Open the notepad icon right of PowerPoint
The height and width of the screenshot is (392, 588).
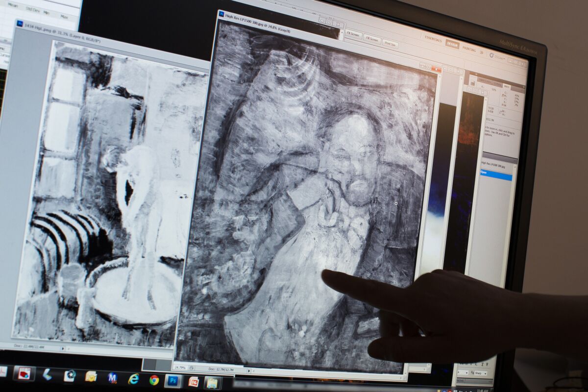pyautogui.click(x=212, y=383)
